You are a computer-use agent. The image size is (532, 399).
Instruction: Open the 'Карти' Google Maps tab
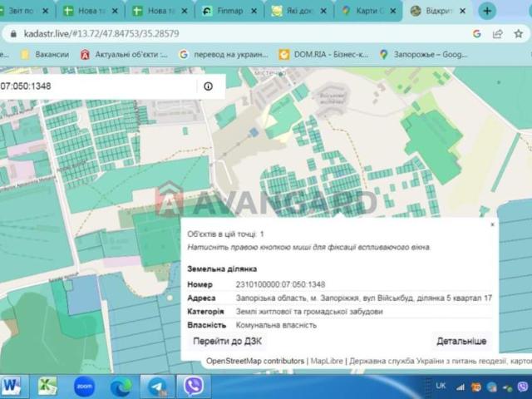coord(365,11)
